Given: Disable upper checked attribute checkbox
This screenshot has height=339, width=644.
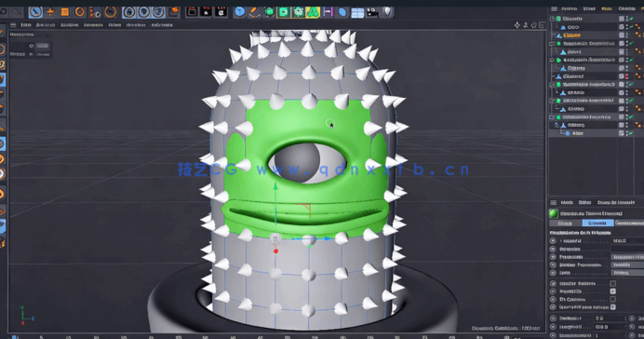Looking at the screenshot, I should coord(612,292).
